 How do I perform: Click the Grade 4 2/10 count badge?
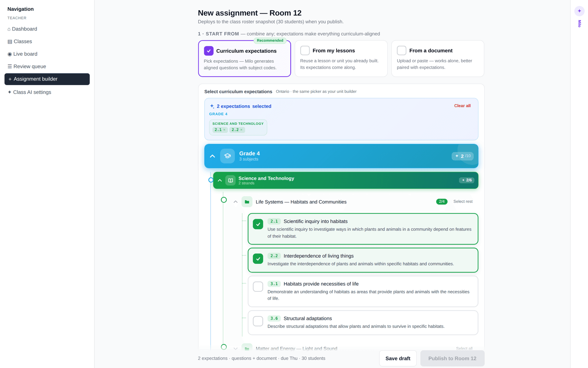tap(463, 156)
